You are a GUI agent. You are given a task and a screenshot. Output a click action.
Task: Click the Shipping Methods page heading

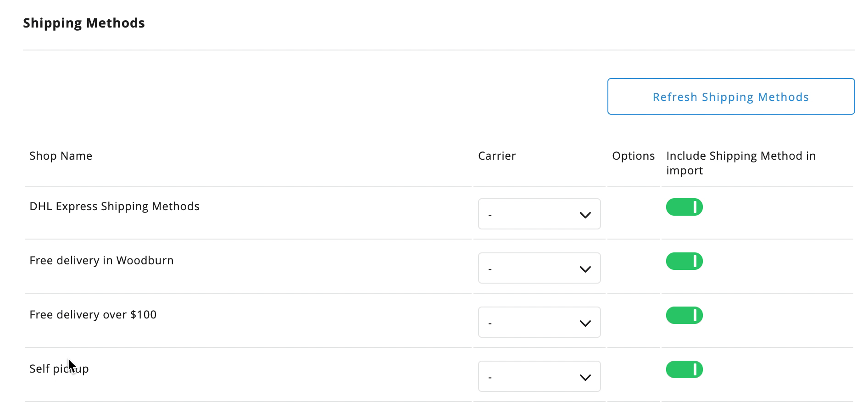pyautogui.click(x=84, y=22)
